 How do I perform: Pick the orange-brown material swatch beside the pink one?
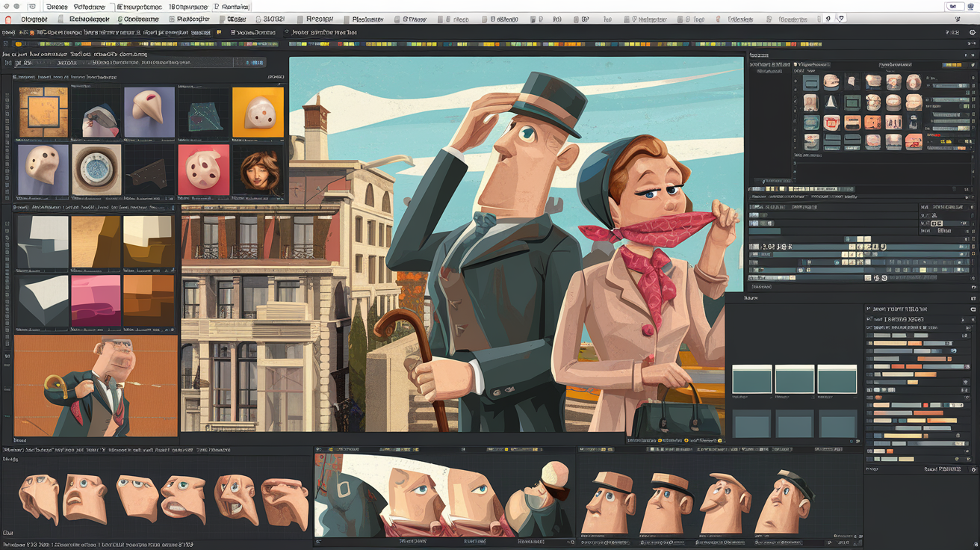149,301
